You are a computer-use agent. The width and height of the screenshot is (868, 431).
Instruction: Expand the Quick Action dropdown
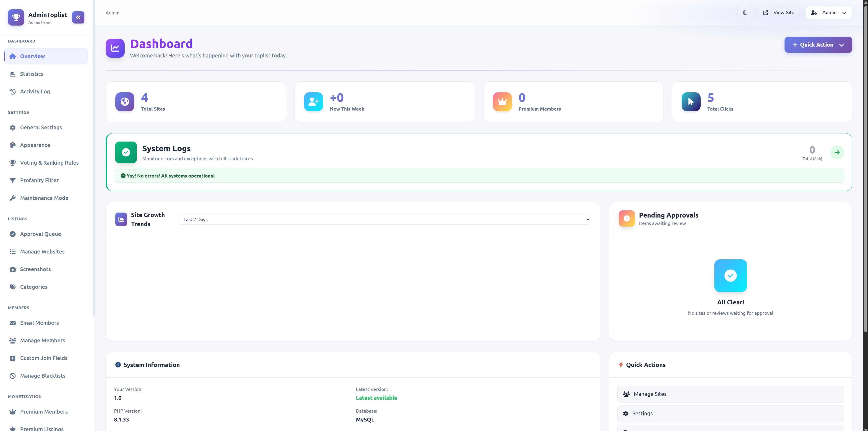[818, 45]
